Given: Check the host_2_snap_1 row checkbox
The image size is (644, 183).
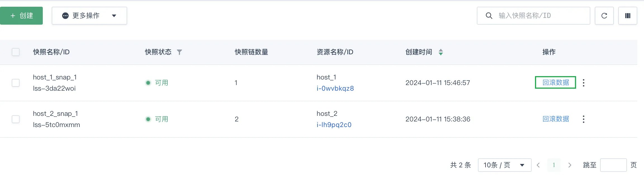Looking at the screenshot, I should pyautogui.click(x=16, y=119).
